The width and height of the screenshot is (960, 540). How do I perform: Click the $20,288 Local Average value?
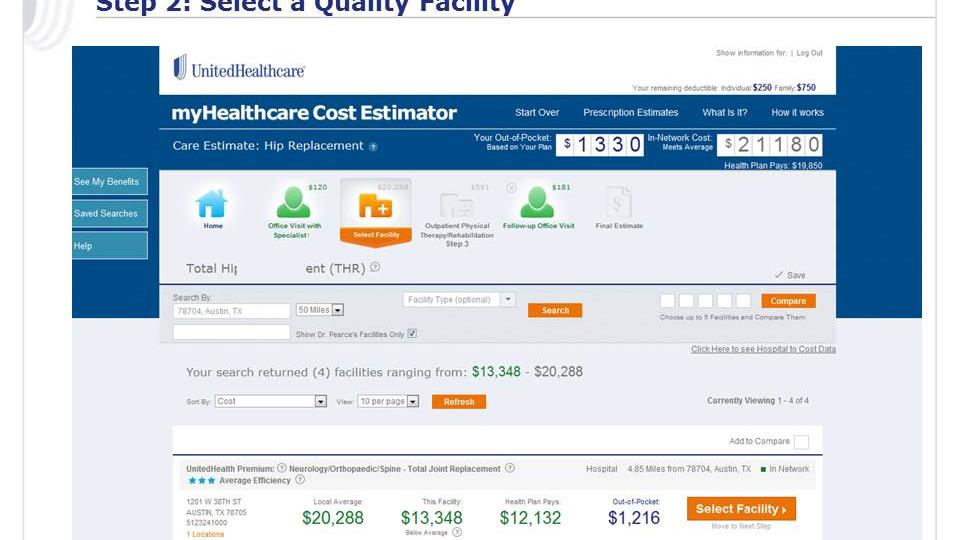click(x=333, y=518)
